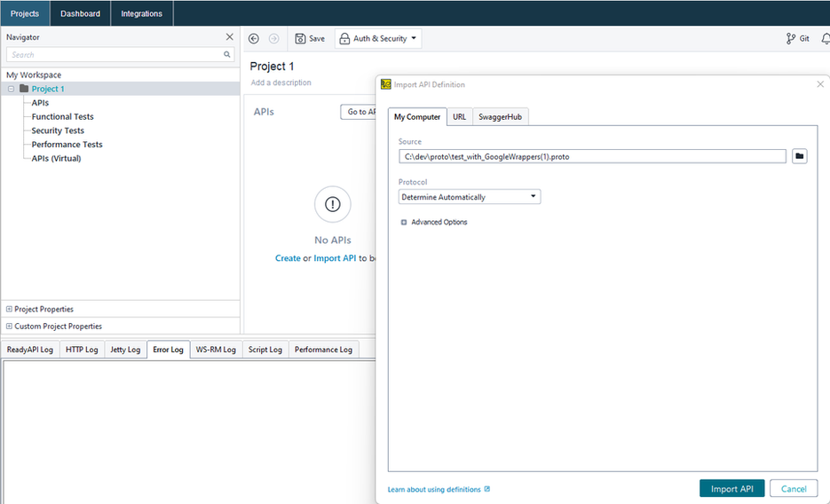Click the navigate back arrow icon
Screen dimensions: 830x504
254,39
